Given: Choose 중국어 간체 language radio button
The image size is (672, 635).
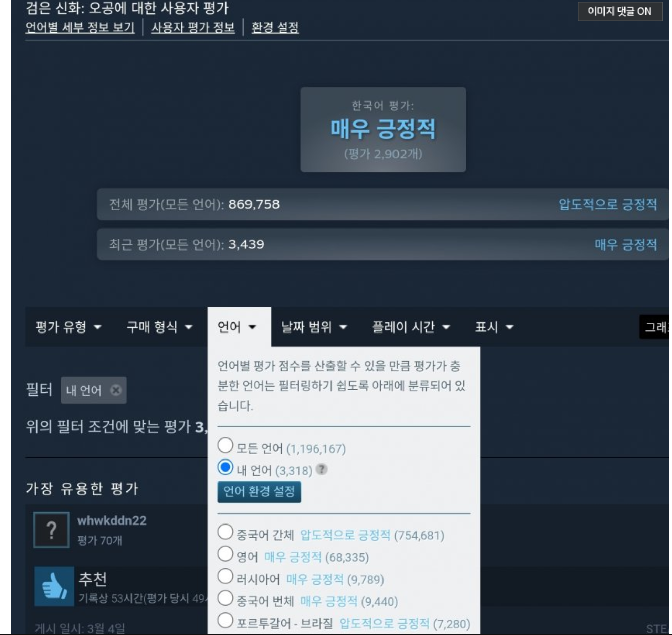Looking at the screenshot, I should coord(225,532).
